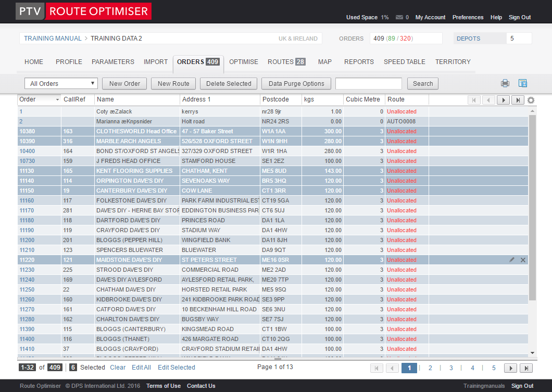The image size is (552, 392).
Task: Open Terms of Use in the footer
Action: click(x=164, y=386)
